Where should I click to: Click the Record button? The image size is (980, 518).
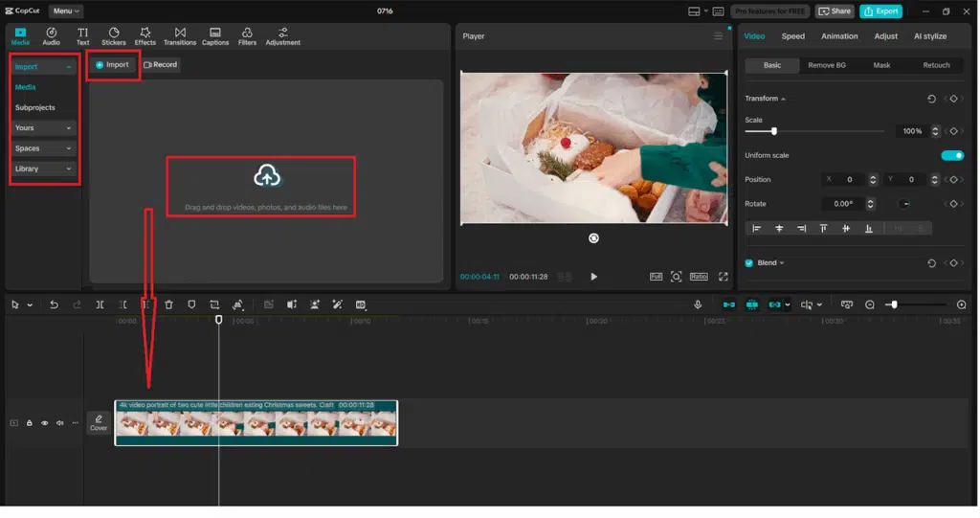pos(160,65)
